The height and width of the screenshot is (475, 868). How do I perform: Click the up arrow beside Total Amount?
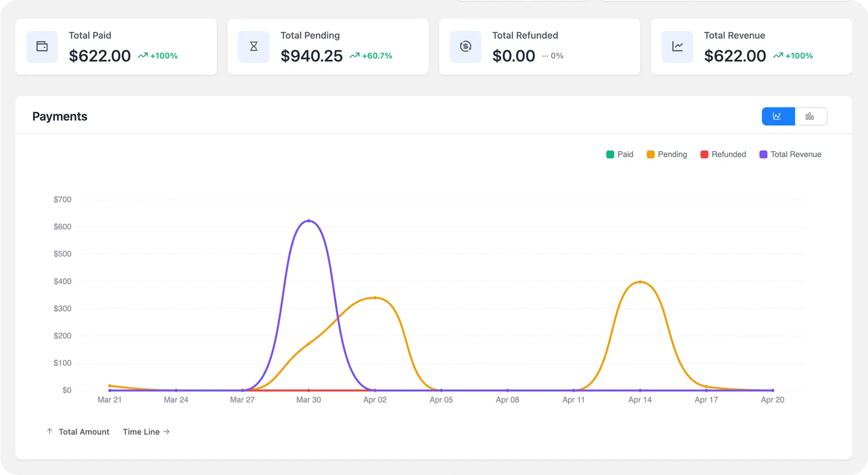coord(49,432)
